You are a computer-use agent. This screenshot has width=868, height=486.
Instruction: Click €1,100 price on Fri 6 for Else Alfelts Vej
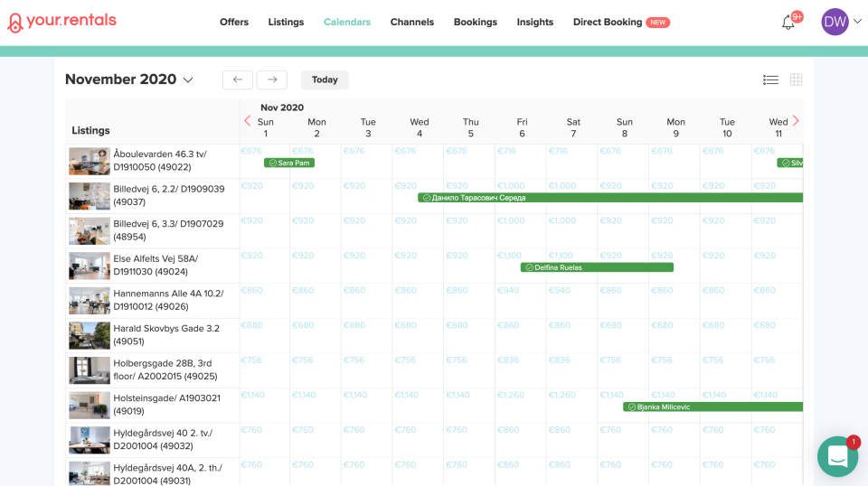point(509,256)
